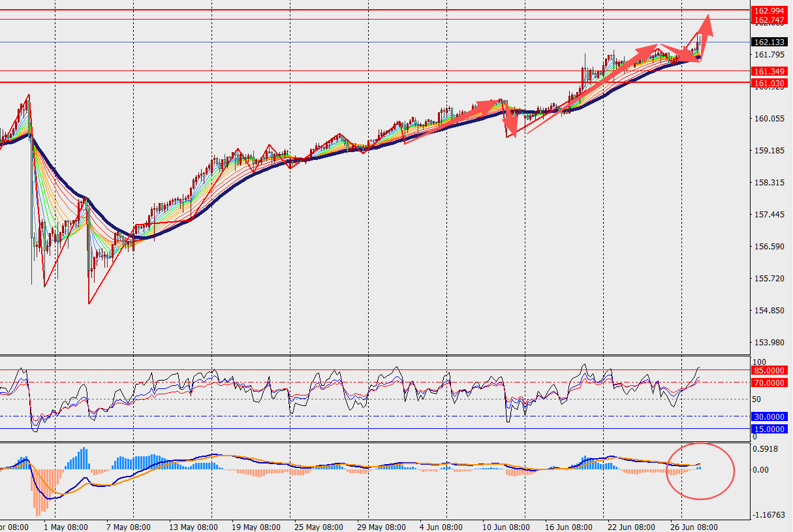Select the blue 30.0000 oscillator level label

point(769,416)
